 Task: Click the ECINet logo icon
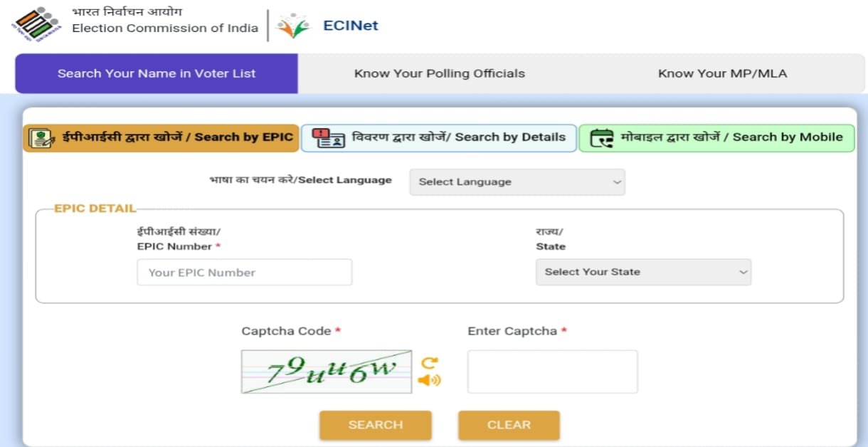coord(293,26)
